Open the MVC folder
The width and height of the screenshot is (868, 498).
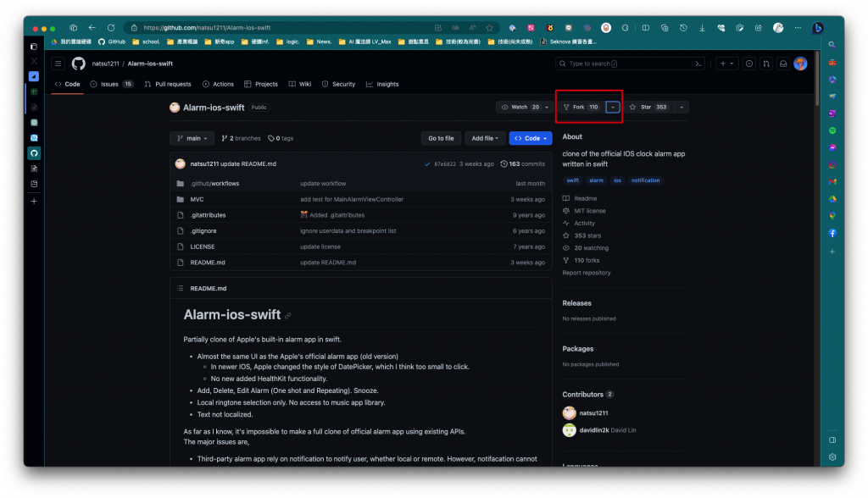pyautogui.click(x=197, y=199)
